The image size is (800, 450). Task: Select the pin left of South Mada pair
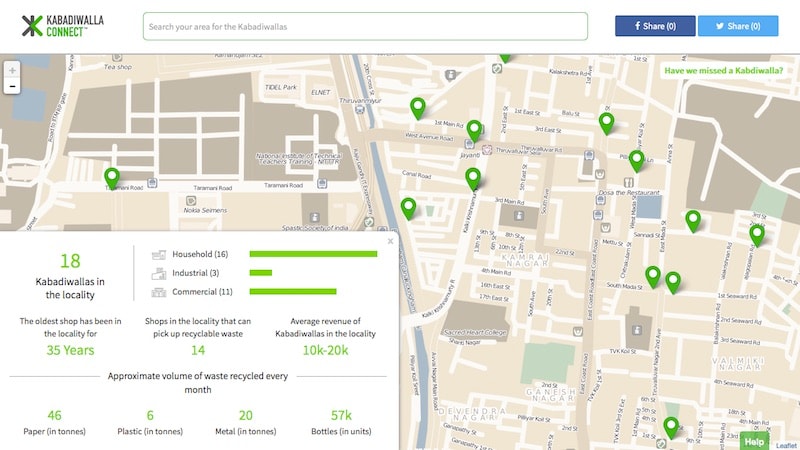click(653, 277)
